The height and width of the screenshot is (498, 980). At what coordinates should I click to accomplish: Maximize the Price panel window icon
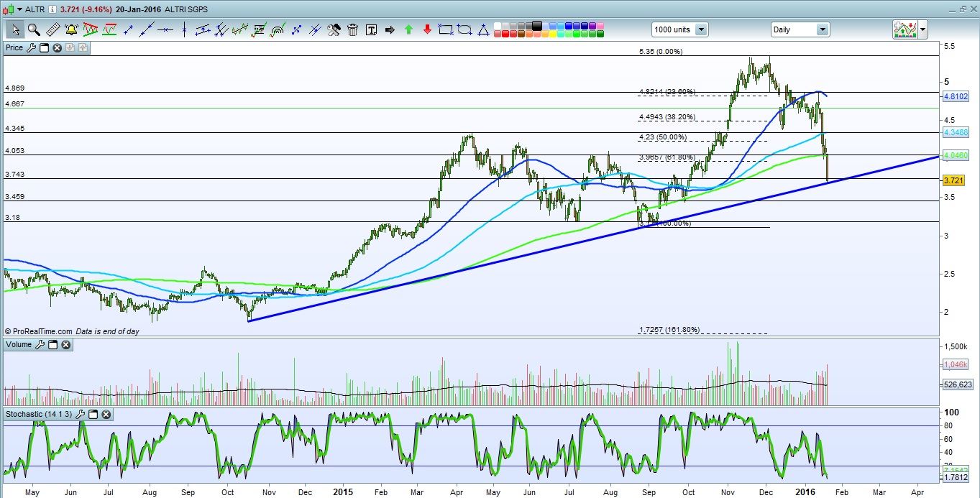pos(44,48)
